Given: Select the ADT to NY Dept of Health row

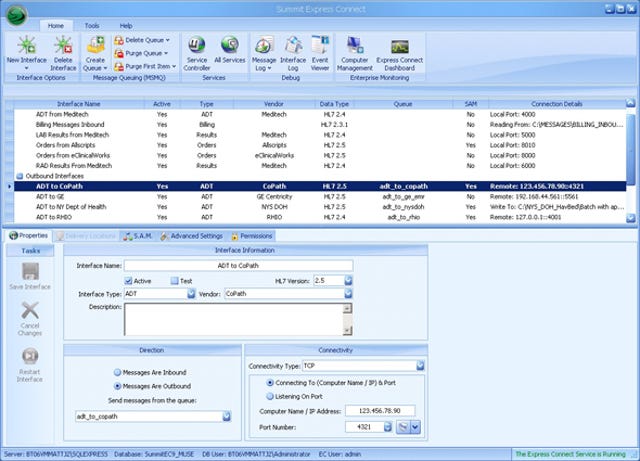Looking at the screenshot, I should [320, 207].
